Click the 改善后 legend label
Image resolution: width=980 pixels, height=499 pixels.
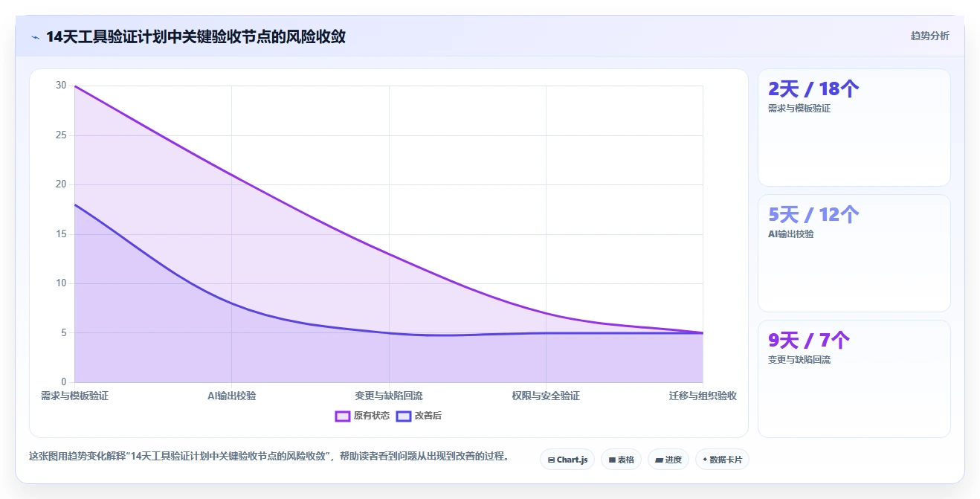pyautogui.click(x=428, y=416)
